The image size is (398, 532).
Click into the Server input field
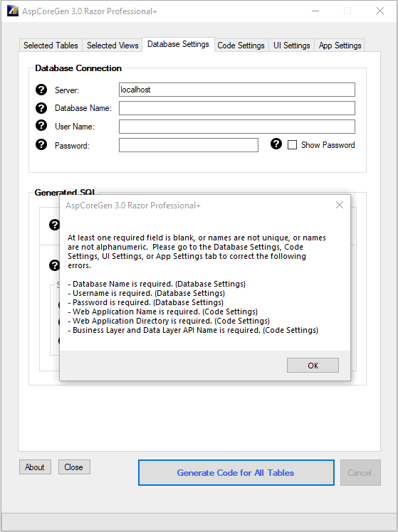tap(236, 90)
